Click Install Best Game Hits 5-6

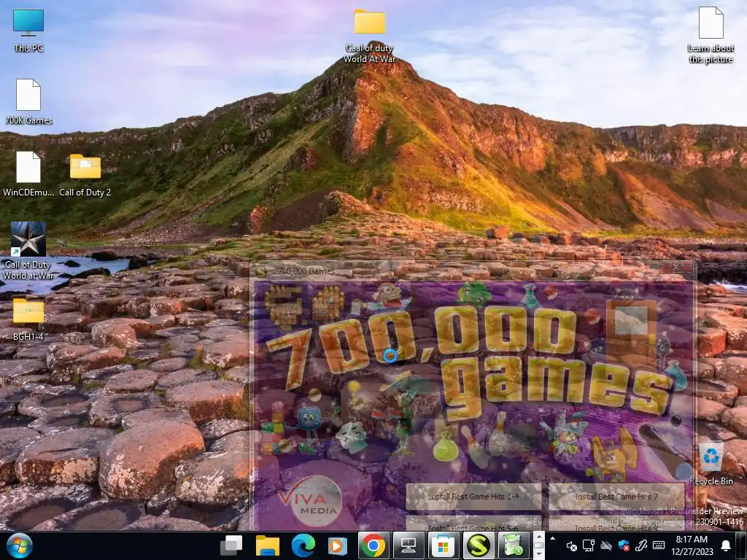coord(473,524)
